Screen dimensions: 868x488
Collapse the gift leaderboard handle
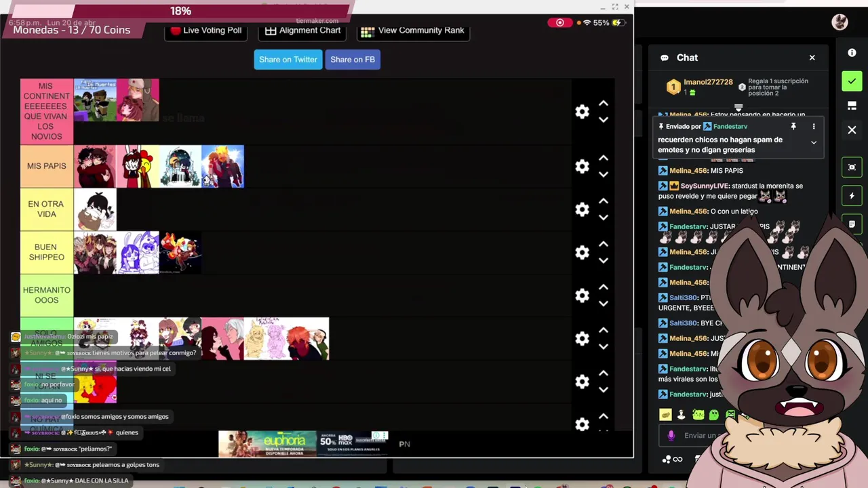738,108
